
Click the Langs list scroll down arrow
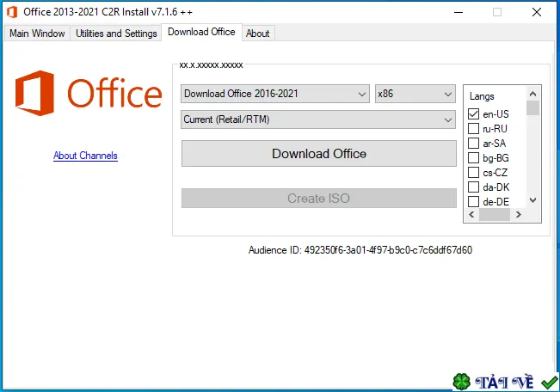(532, 200)
